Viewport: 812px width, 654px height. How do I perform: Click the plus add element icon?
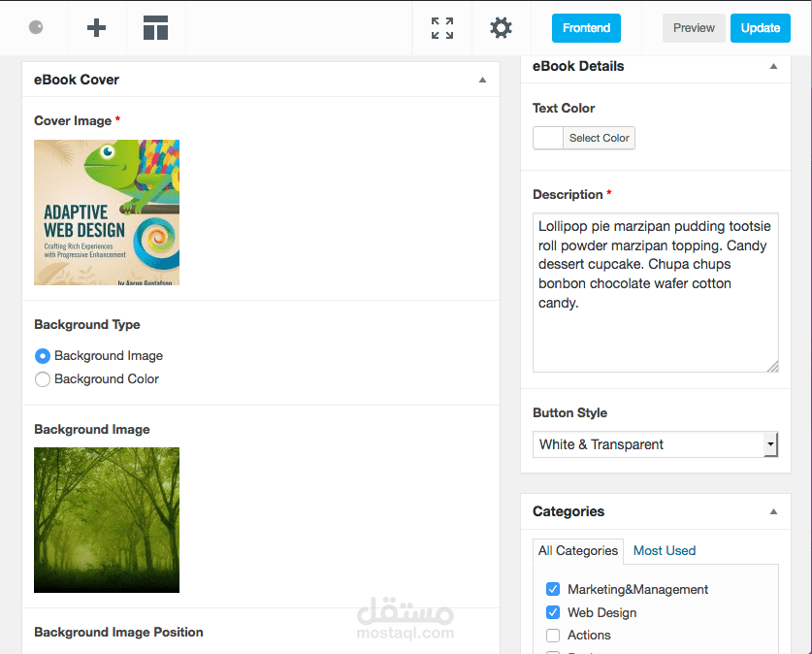pyautogui.click(x=96, y=27)
